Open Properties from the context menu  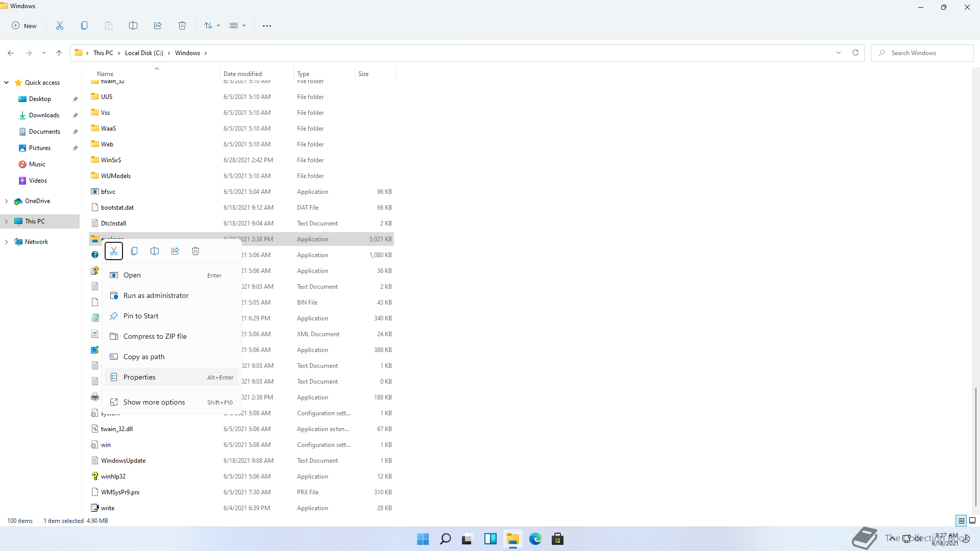tap(171, 377)
